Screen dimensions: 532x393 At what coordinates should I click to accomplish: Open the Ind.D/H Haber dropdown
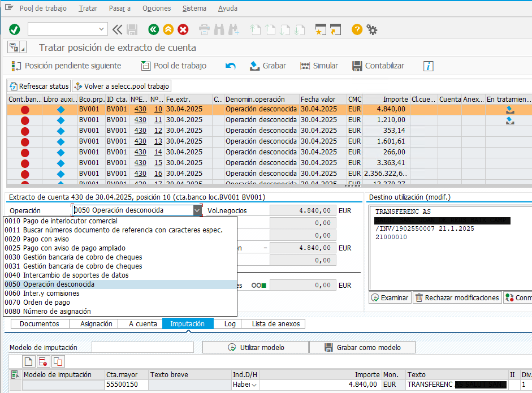254,385
